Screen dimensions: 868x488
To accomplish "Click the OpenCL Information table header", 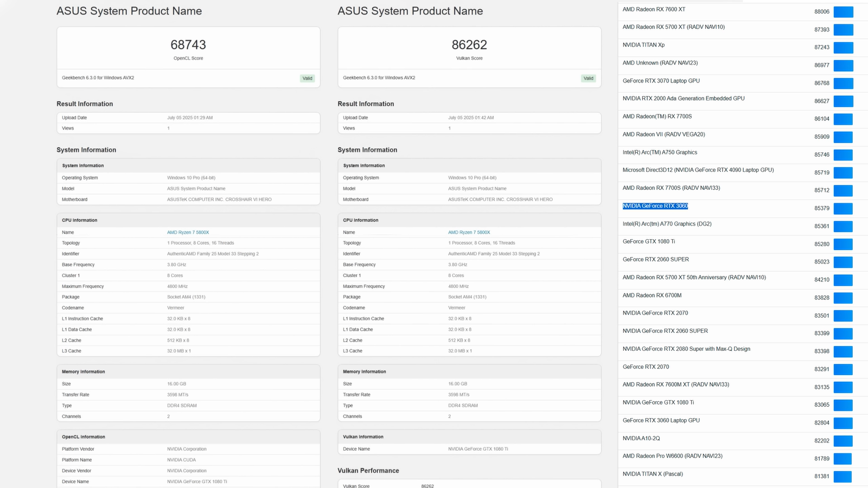I will 84,437.
